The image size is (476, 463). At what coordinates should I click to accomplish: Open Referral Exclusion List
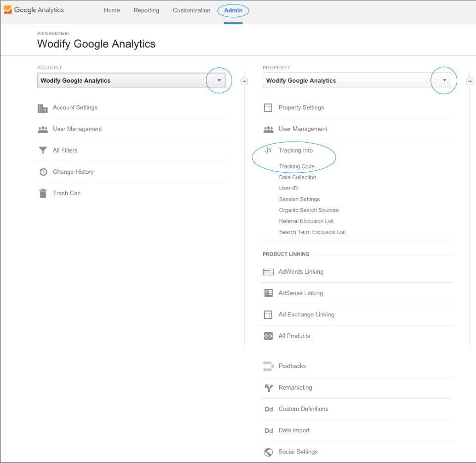coord(306,221)
